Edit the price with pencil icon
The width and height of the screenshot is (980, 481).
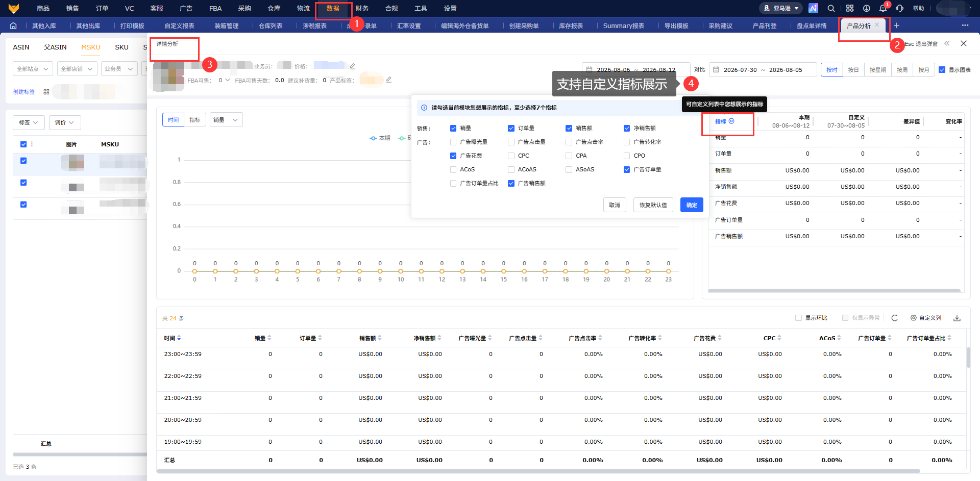(352, 66)
